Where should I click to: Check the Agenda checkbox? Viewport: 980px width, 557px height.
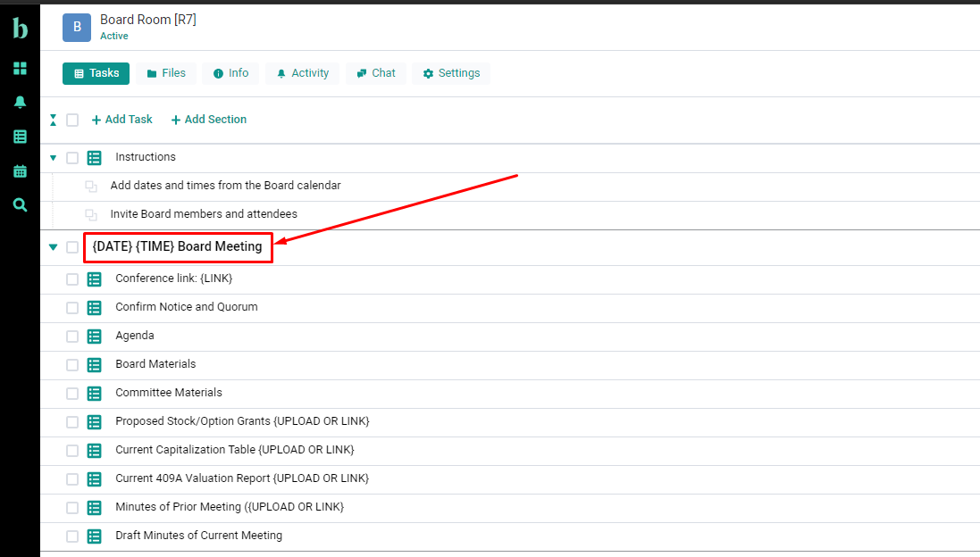pos(72,337)
